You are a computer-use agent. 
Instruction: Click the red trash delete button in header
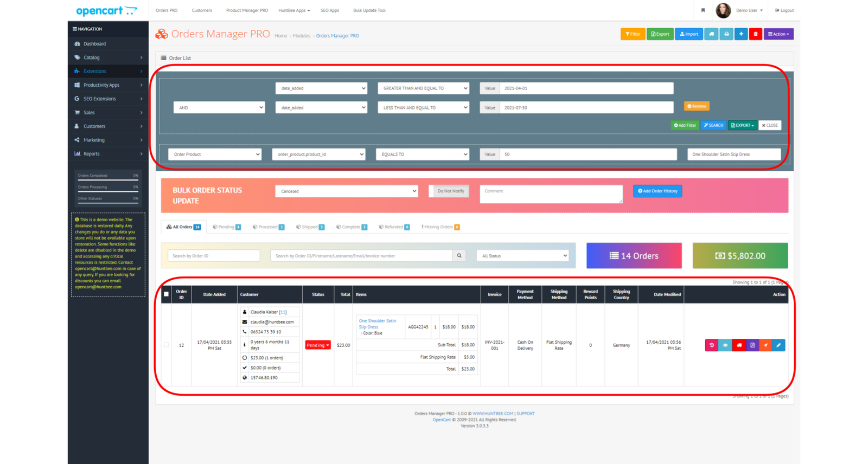[x=755, y=34]
